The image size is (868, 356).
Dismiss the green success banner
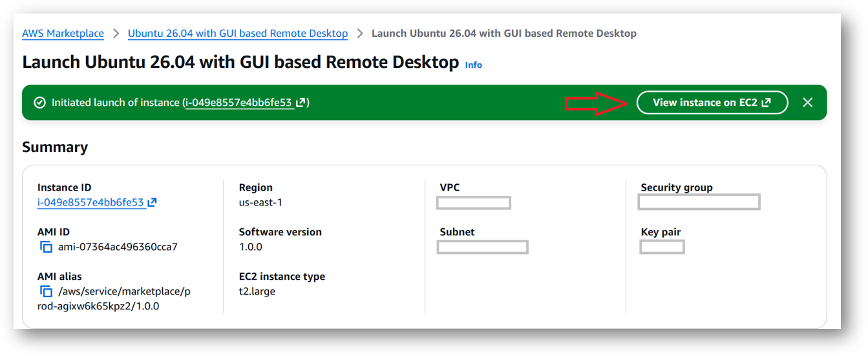click(x=808, y=102)
